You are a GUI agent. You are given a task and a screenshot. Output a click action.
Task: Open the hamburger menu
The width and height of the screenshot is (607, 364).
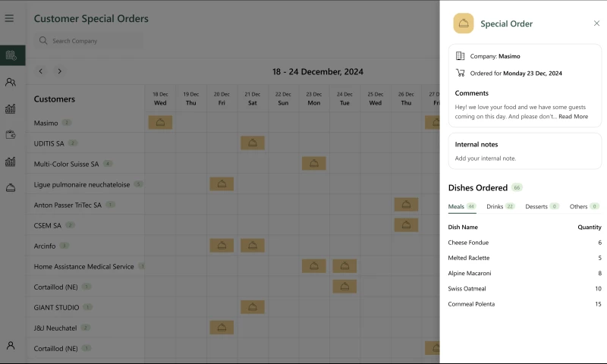coord(9,18)
